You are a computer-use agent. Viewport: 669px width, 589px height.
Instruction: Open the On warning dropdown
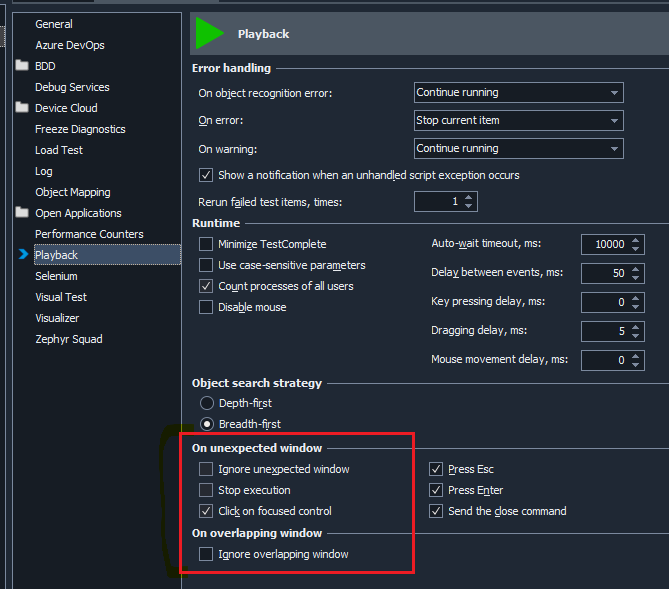518,149
